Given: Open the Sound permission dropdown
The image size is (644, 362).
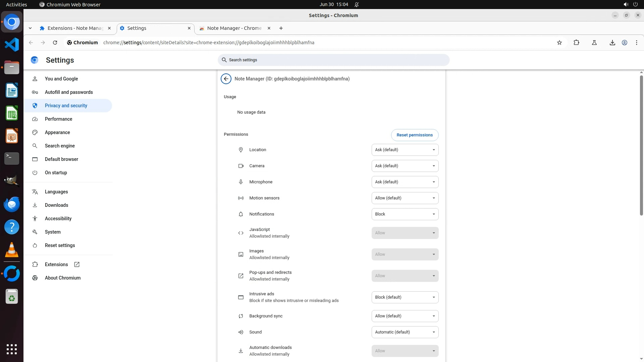Looking at the screenshot, I should (405, 332).
